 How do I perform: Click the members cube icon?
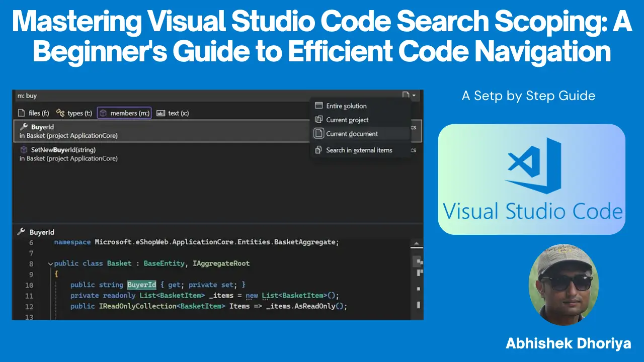(x=103, y=113)
